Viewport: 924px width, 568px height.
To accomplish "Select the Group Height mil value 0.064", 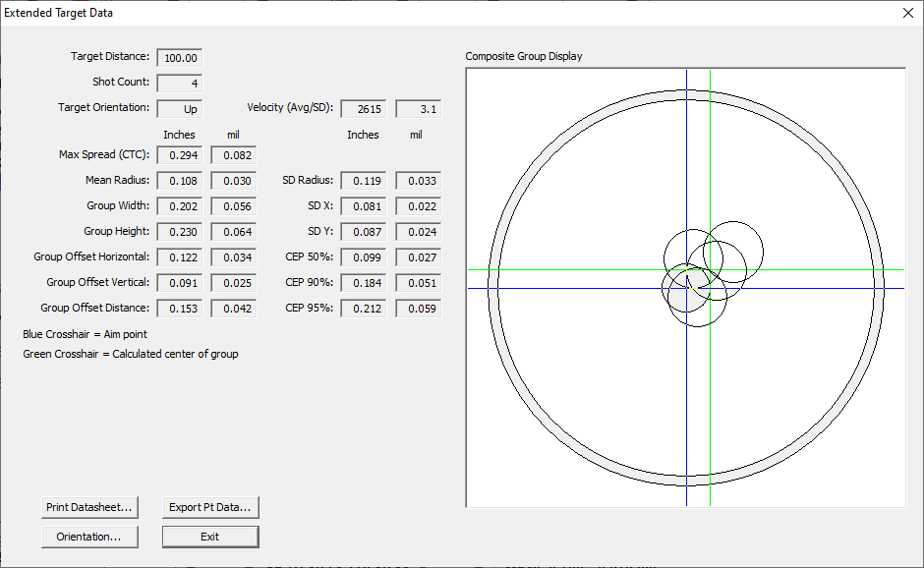I will pos(233,232).
